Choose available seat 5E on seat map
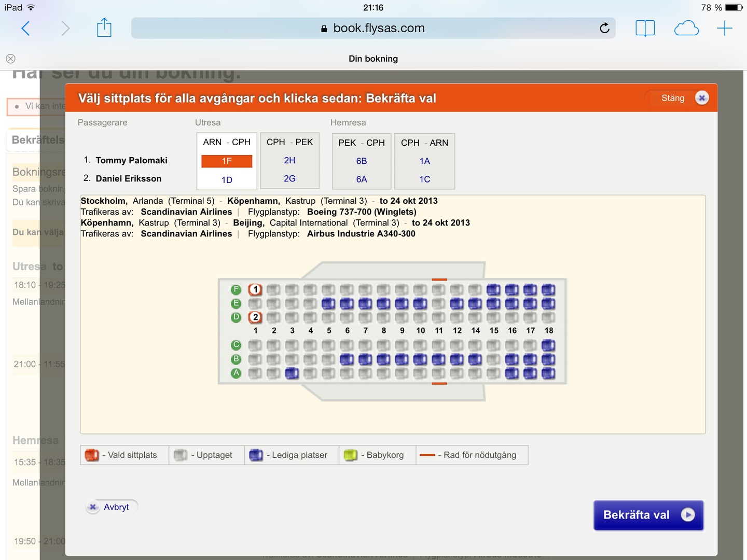The image size is (747, 560). (328, 303)
